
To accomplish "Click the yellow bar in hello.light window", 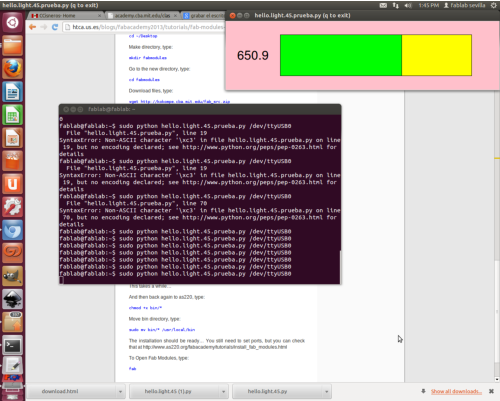I will [437, 55].
